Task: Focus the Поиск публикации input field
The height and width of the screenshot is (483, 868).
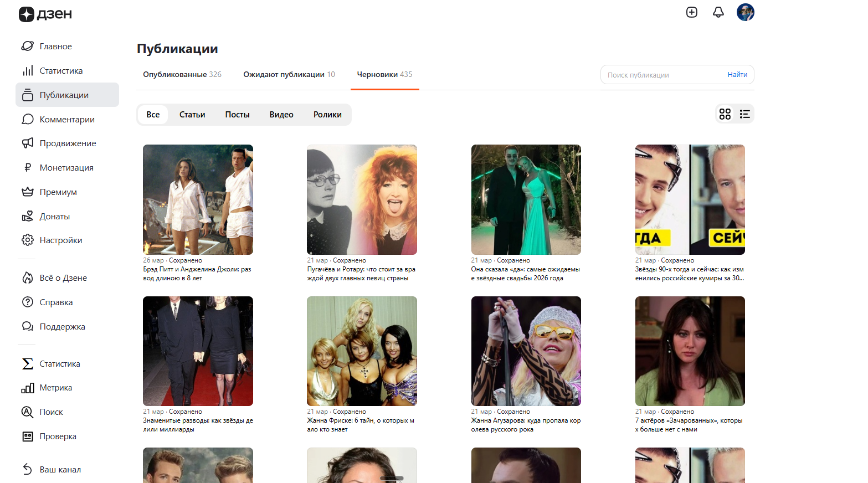Action: point(662,75)
